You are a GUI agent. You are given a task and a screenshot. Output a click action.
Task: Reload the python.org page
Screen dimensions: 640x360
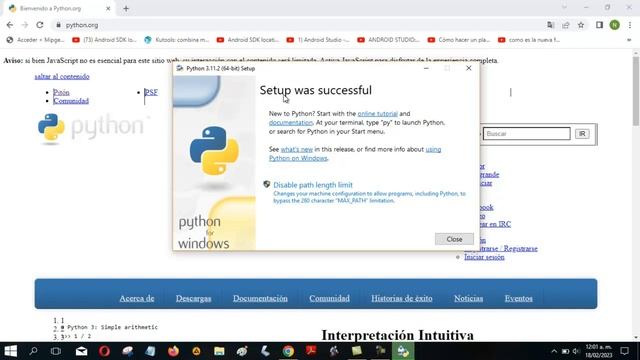pyautogui.click(x=40, y=25)
